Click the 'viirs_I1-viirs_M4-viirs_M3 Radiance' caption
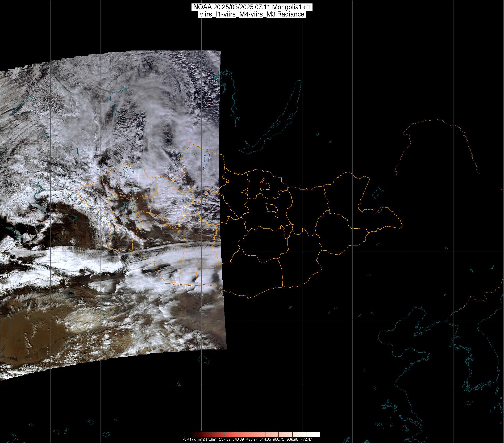This screenshot has width=504, height=443. pos(252,14)
